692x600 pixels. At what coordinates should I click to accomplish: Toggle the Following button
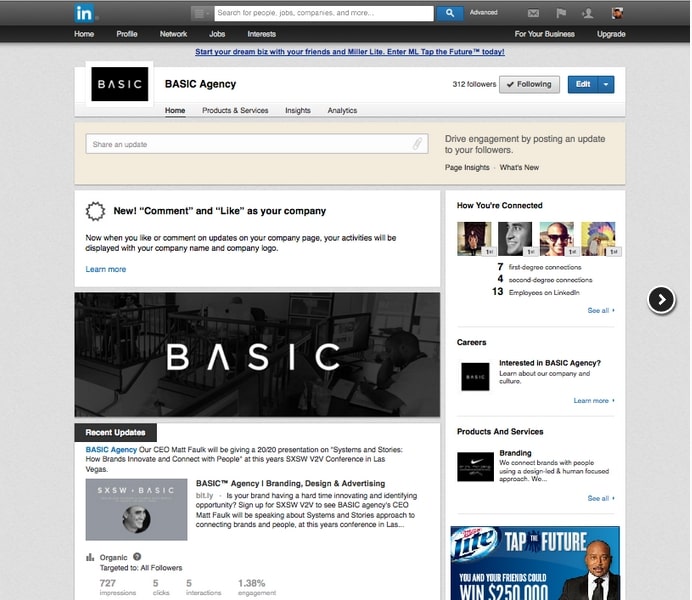[529, 85]
